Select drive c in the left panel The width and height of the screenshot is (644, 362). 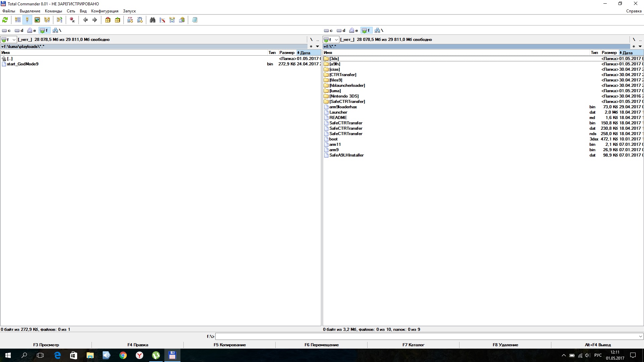[6, 31]
